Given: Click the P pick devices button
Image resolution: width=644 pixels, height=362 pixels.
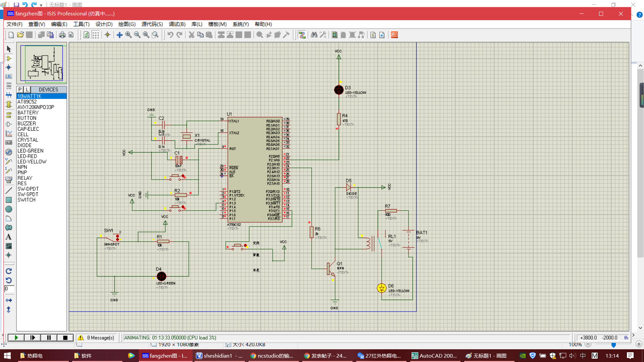Looking at the screenshot, I should [20, 89].
